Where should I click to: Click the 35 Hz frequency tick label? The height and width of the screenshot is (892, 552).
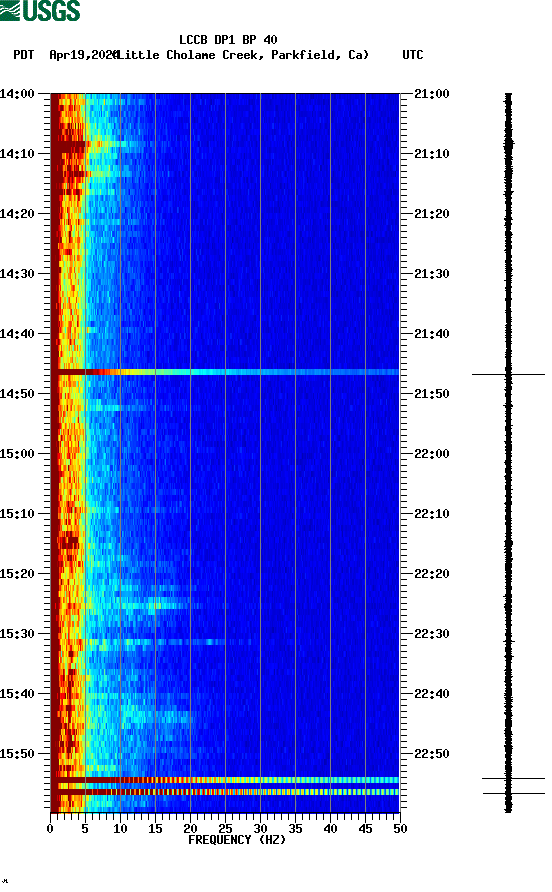point(295,829)
